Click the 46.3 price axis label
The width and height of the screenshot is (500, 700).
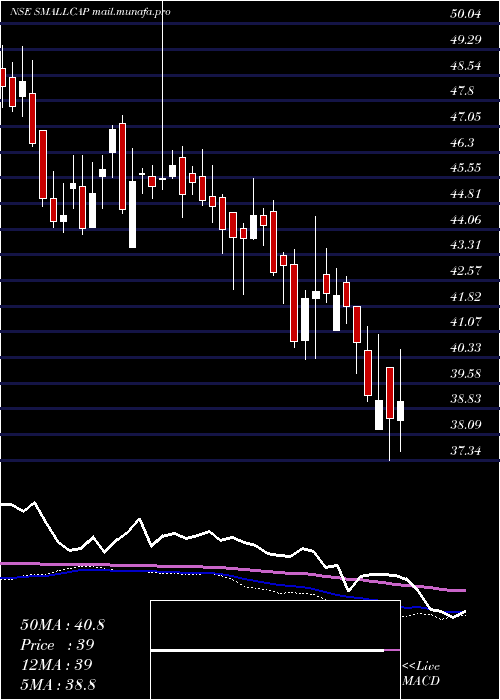point(462,143)
